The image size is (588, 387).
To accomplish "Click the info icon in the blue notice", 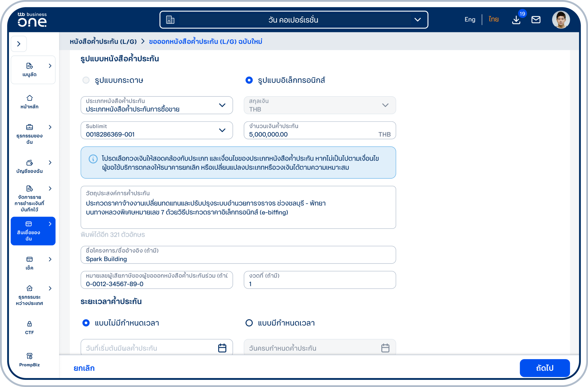I will coord(93,159).
